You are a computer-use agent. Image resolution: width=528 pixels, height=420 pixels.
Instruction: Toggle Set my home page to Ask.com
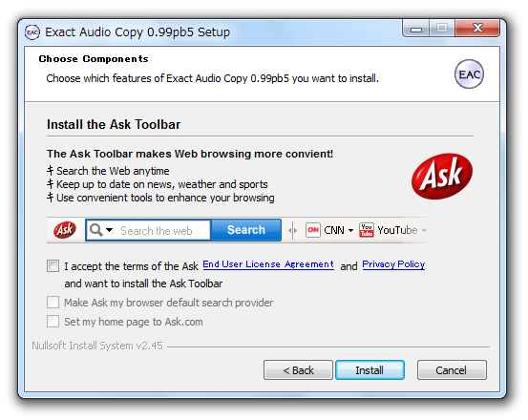coord(53,322)
